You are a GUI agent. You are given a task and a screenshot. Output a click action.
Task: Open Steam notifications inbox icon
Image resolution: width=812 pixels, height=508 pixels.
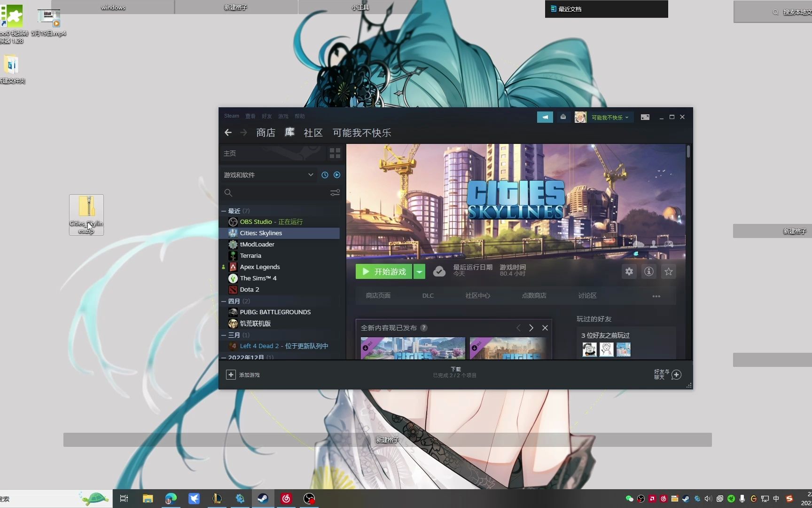point(563,117)
